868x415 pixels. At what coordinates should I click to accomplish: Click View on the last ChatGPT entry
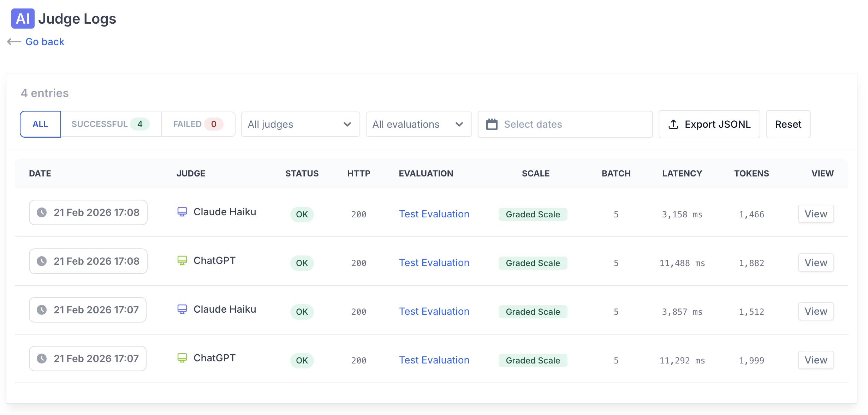[815, 360]
